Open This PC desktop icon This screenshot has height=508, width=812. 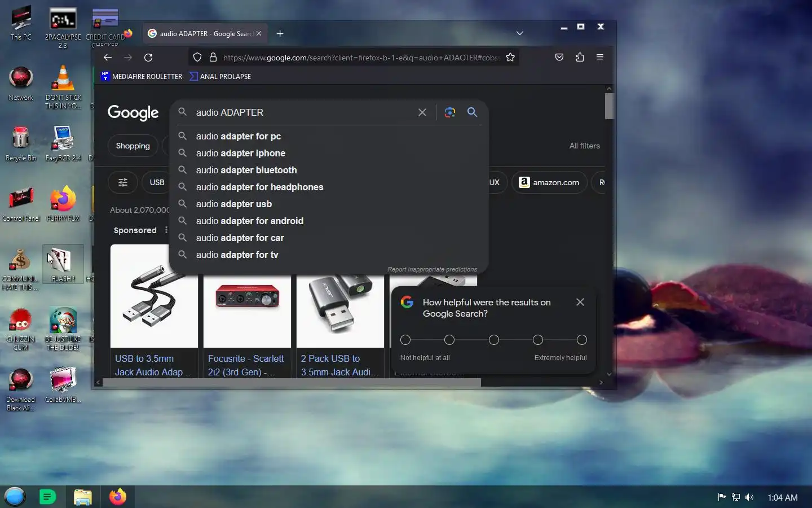pos(21,24)
